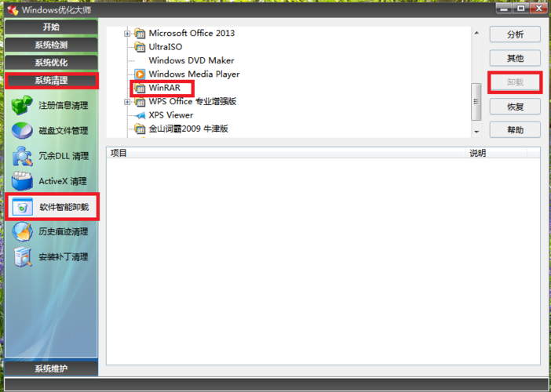The width and height of the screenshot is (551, 392).
Task: Click the 项目 column header
Action: pyautogui.click(x=286, y=153)
